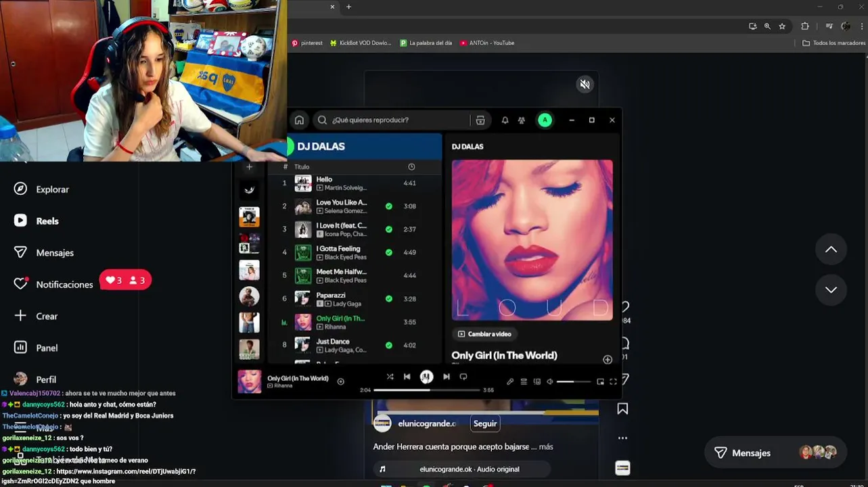Skip to previous track
This screenshot has width=868, height=487.
[x=407, y=377]
